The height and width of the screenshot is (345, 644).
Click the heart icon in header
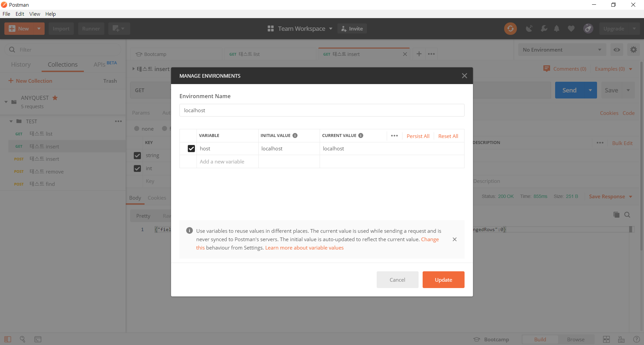click(x=571, y=28)
